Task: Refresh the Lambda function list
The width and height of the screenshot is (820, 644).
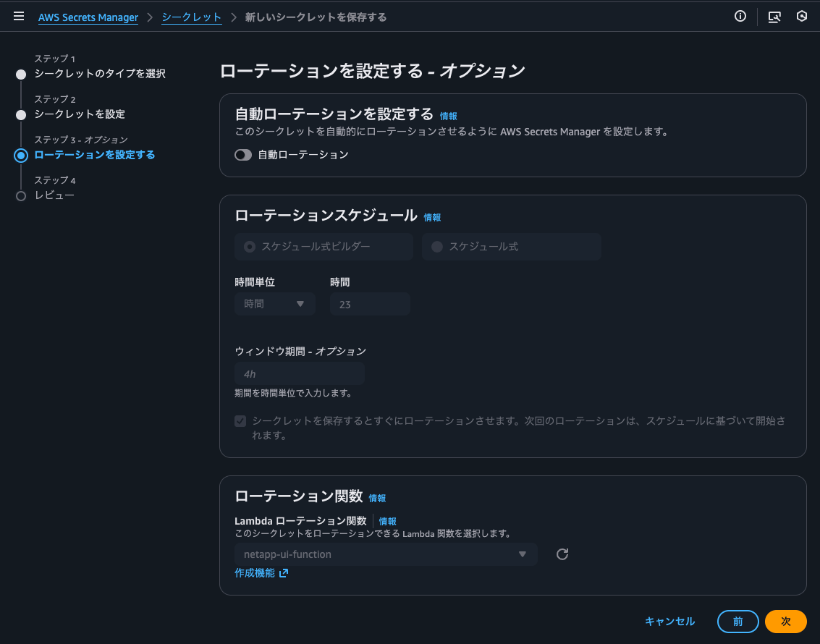Action: pyautogui.click(x=562, y=554)
